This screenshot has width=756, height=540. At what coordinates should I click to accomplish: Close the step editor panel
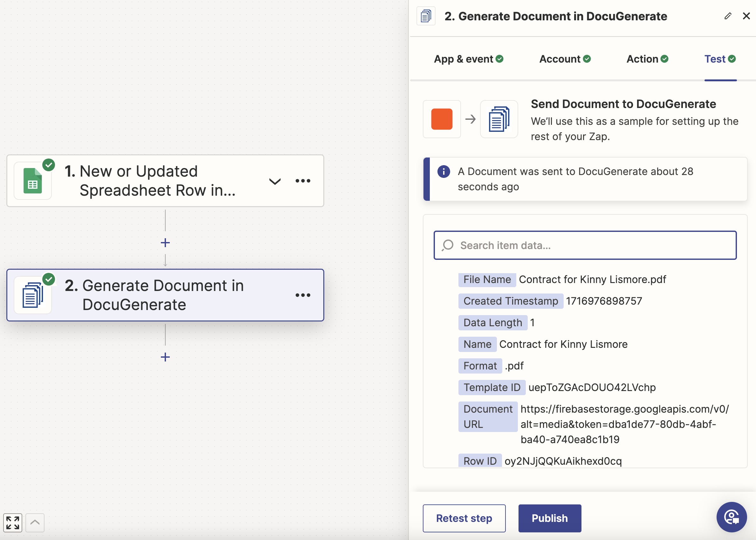[x=746, y=16]
